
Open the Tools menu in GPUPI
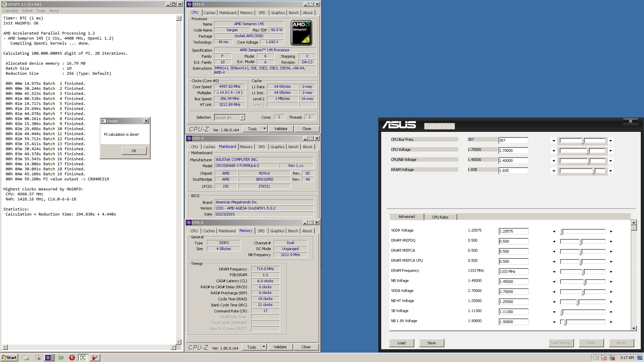(x=41, y=11)
